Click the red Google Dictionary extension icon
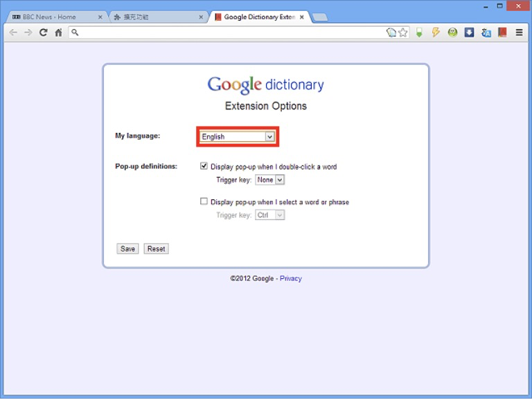532x400 pixels. click(502, 33)
